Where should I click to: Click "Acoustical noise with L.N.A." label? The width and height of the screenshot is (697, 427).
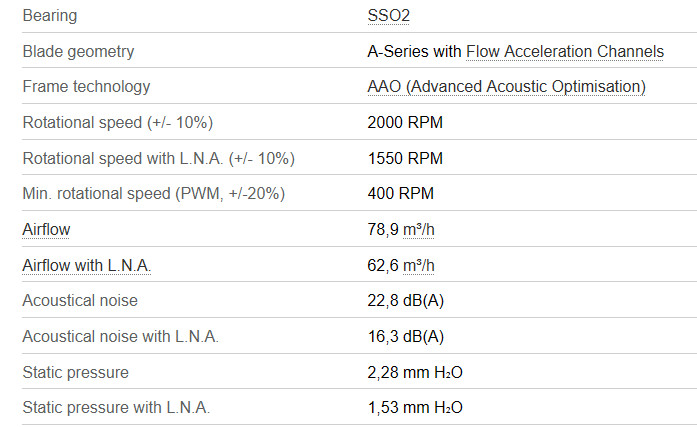coord(120,336)
